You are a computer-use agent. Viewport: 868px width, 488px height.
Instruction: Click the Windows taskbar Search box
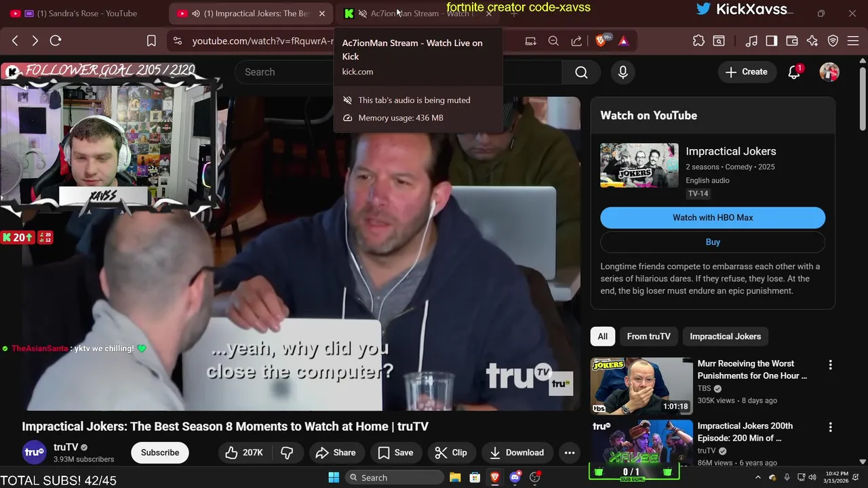[x=393, y=478]
